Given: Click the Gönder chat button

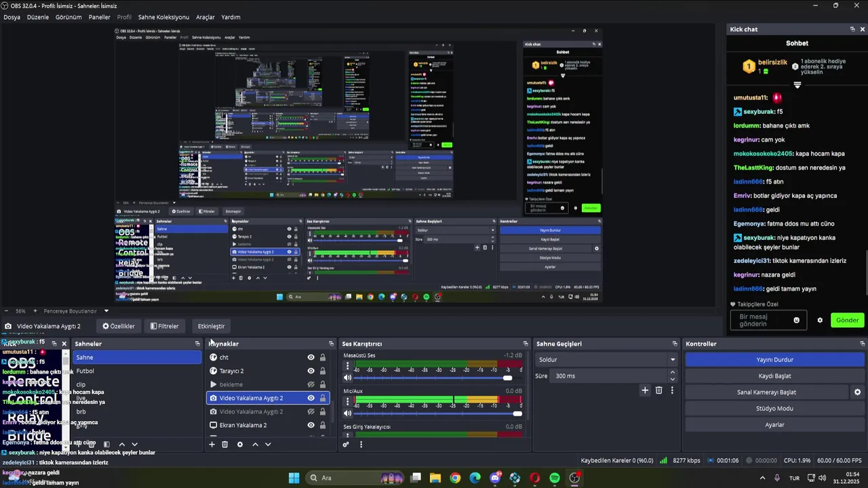Looking at the screenshot, I should pos(847,320).
